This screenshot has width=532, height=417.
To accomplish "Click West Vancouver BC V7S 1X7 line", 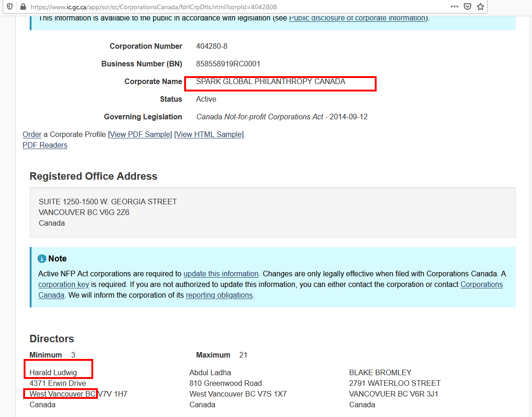I will 238,394.
